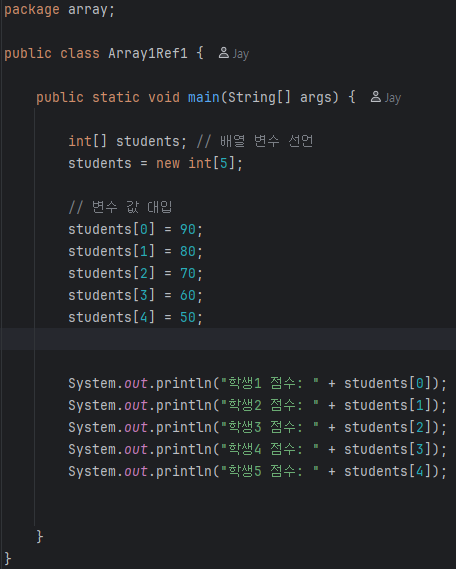This screenshot has width=456, height=569.
Task: Click the value 50 in students[4] assignment
Action: (188, 318)
